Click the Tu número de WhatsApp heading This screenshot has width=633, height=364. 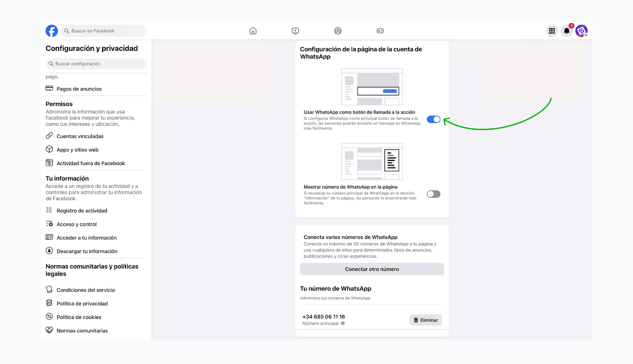[x=335, y=289]
